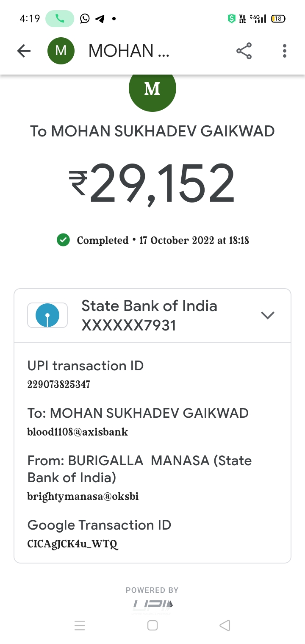This screenshot has width=305, height=644.
Task: Tap the back arrow icon
Action: tap(24, 51)
